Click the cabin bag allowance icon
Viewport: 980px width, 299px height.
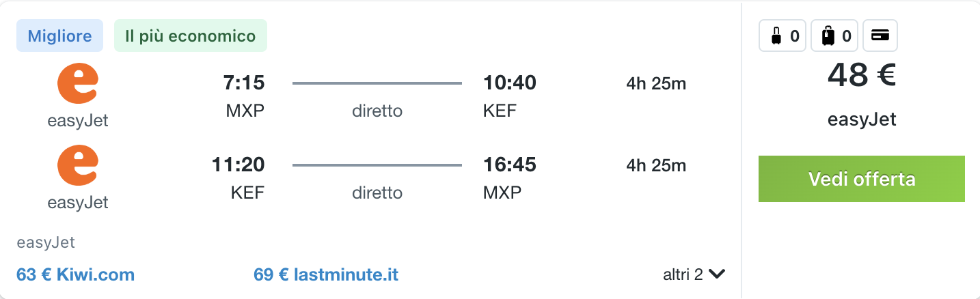[782, 35]
